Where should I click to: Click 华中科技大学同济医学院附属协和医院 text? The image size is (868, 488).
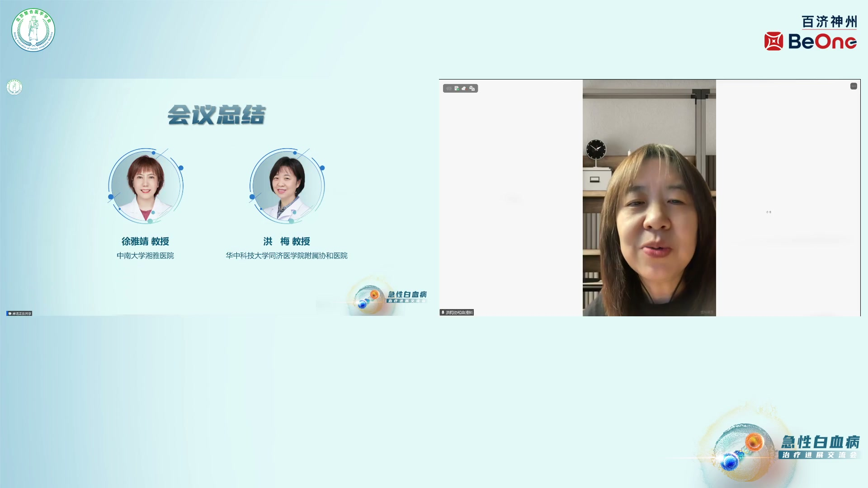[x=287, y=256]
